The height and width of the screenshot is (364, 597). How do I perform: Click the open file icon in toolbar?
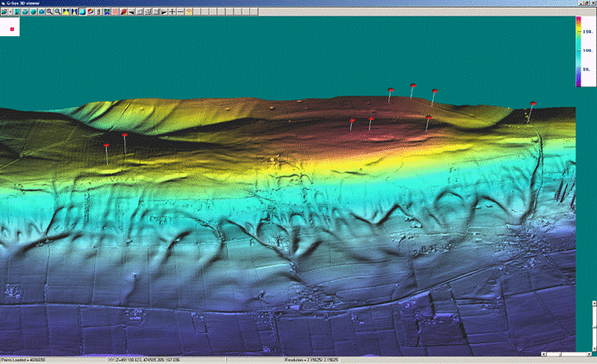coord(5,13)
